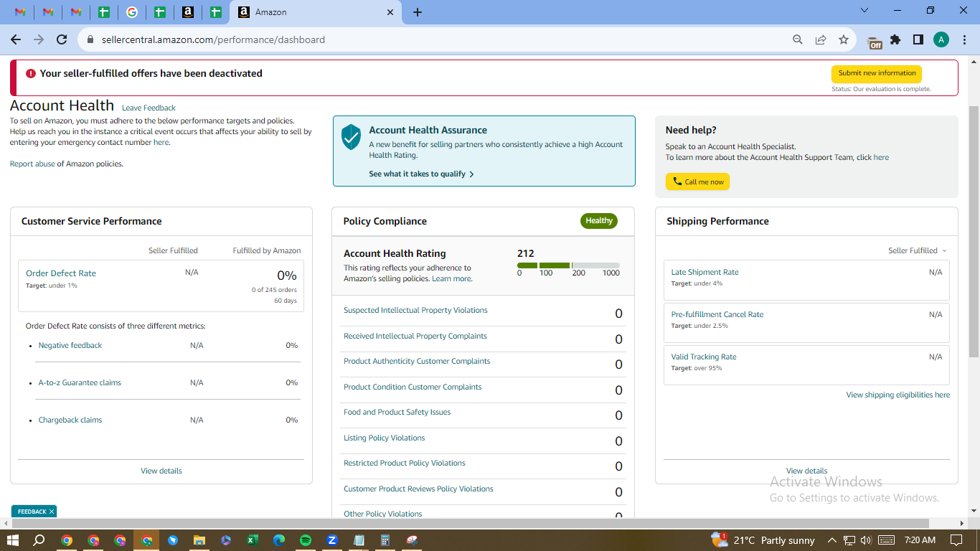The image size is (980, 551).
Task: Open Windows taskbar search
Action: tap(39, 540)
